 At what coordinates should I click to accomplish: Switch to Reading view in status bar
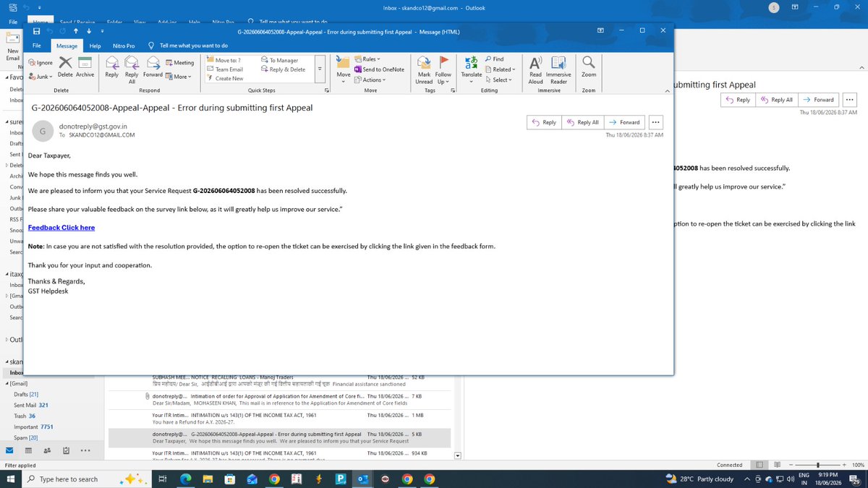point(777,465)
